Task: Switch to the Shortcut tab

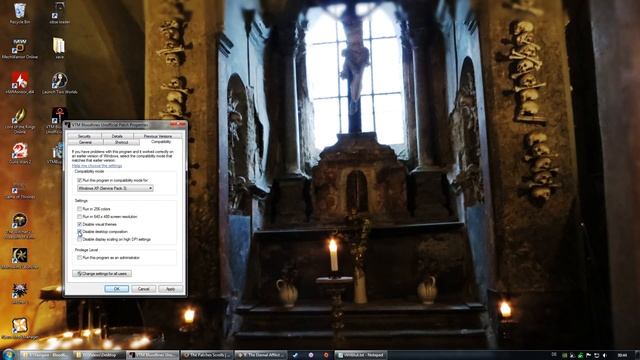Action: coord(122,142)
